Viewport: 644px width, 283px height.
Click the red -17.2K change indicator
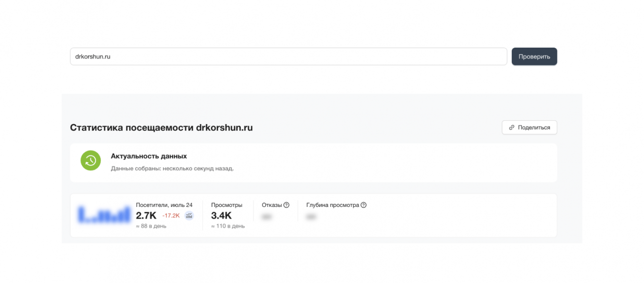(171, 216)
